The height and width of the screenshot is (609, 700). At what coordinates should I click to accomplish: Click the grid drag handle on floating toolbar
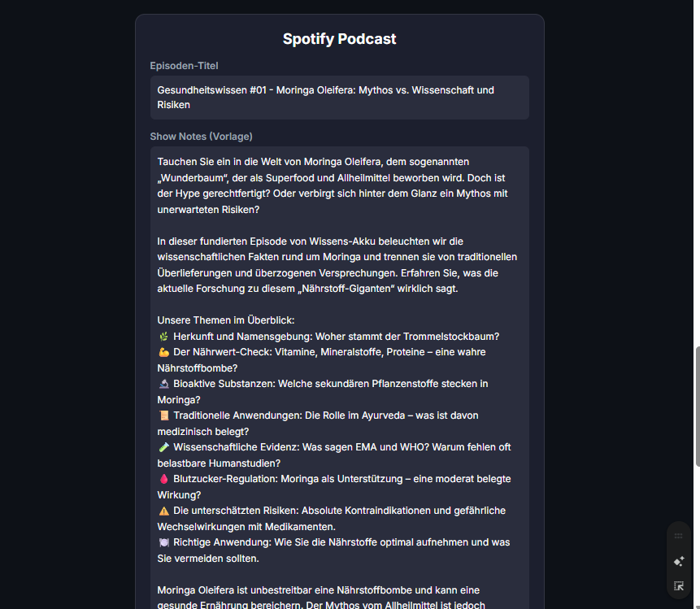[x=679, y=536]
